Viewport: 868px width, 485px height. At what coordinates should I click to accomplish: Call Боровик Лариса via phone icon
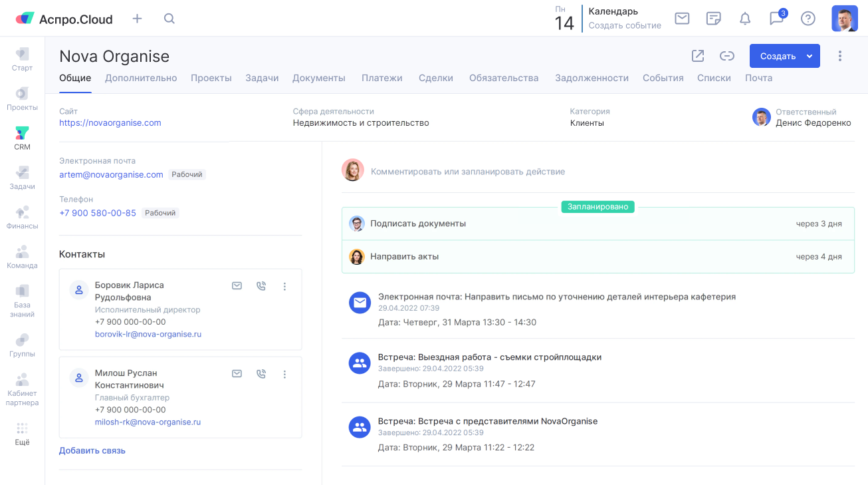click(261, 286)
